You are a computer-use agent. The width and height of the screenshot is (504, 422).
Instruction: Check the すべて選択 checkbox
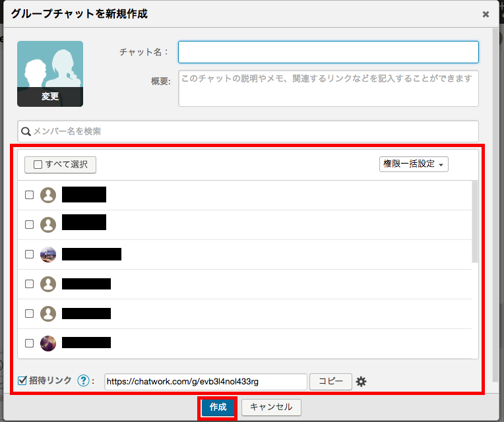coord(38,164)
